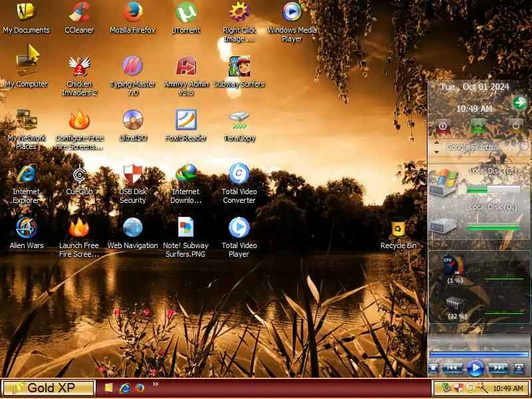Launch Internet Explorer from quick launch bar
The width and height of the screenshot is (532, 399).
[124, 388]
